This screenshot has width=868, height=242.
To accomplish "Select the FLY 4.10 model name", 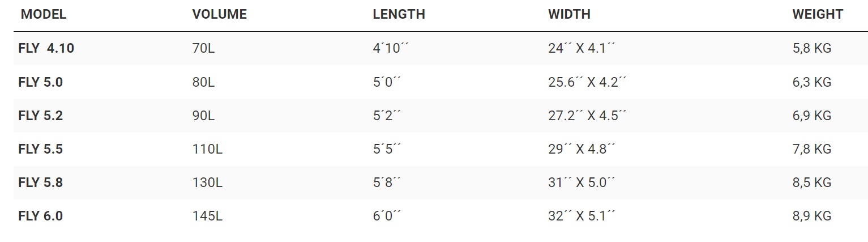I will (46, 49).
